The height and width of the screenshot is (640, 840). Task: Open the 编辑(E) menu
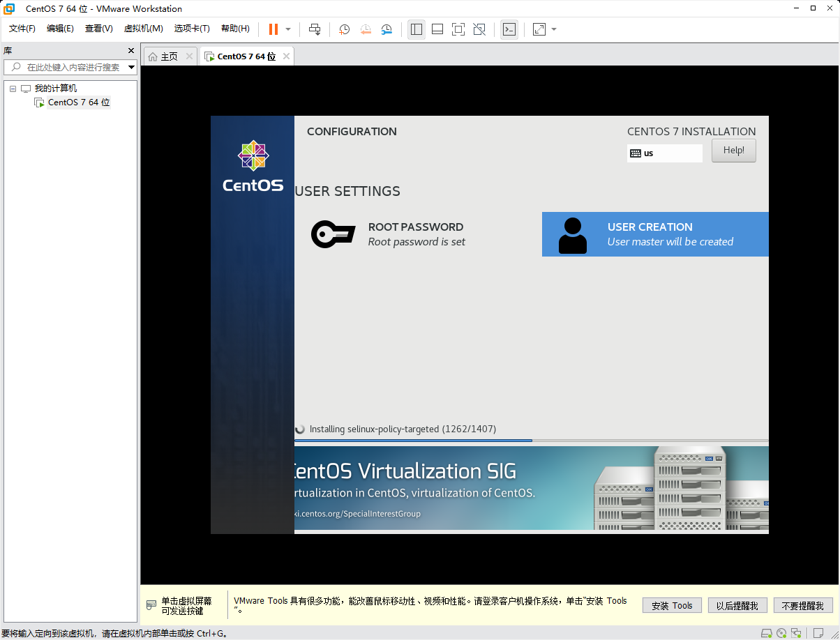point(60,29)
